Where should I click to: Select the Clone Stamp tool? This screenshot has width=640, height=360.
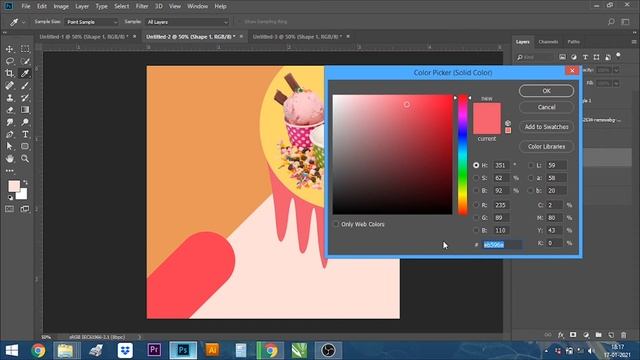9,98
